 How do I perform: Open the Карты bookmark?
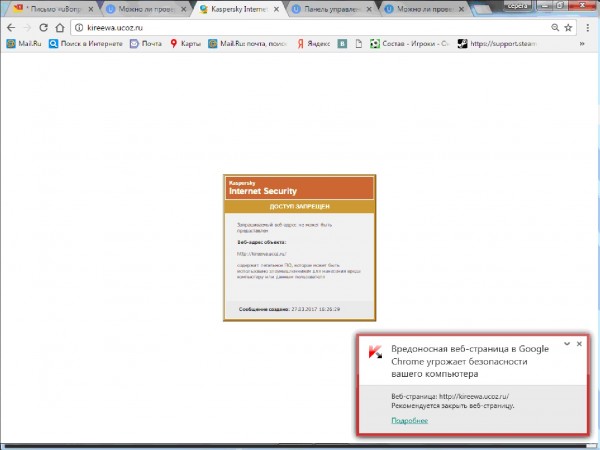coord(186,44)
